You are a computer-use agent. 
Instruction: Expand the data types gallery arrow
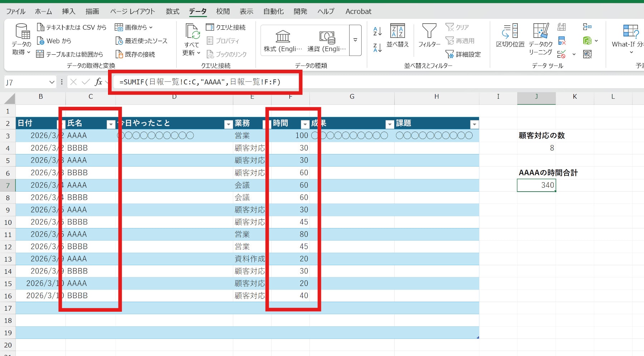pyautogui.click(x=355, y=40)
